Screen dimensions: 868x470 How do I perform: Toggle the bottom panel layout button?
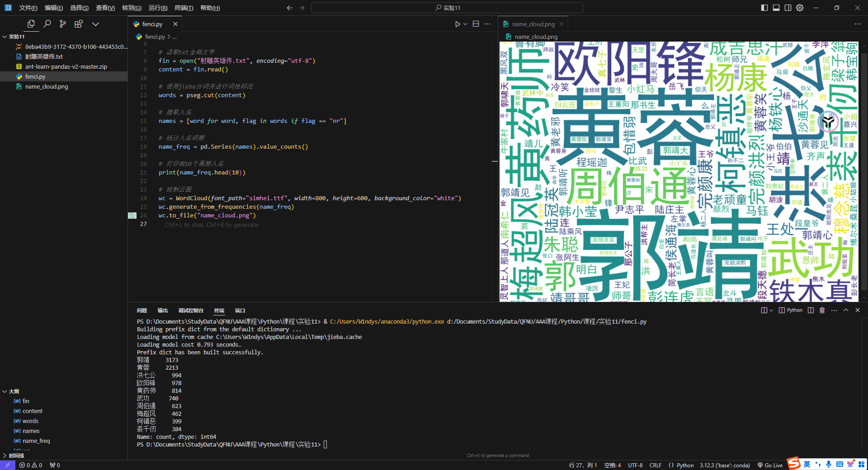[776, 8]
